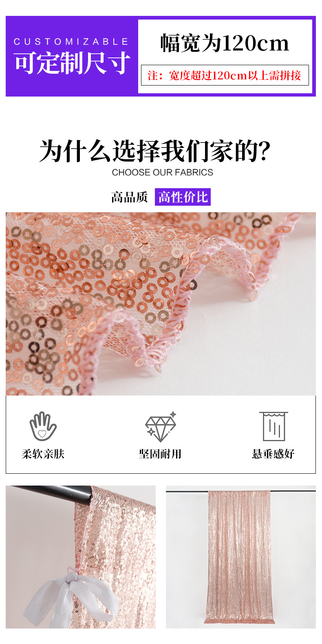
Task: Select the 柔软亲肤 label
Action: [x=43, y=454]
